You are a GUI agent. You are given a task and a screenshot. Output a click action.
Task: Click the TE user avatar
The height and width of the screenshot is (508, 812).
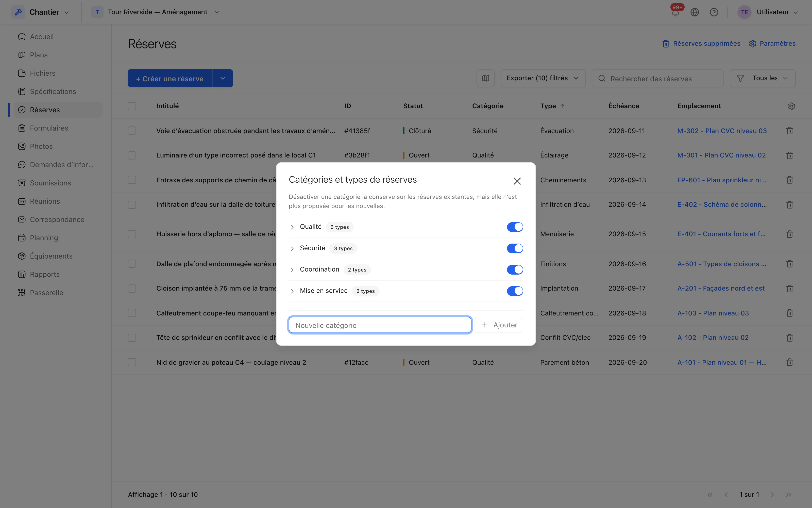(x=745, y=12)
